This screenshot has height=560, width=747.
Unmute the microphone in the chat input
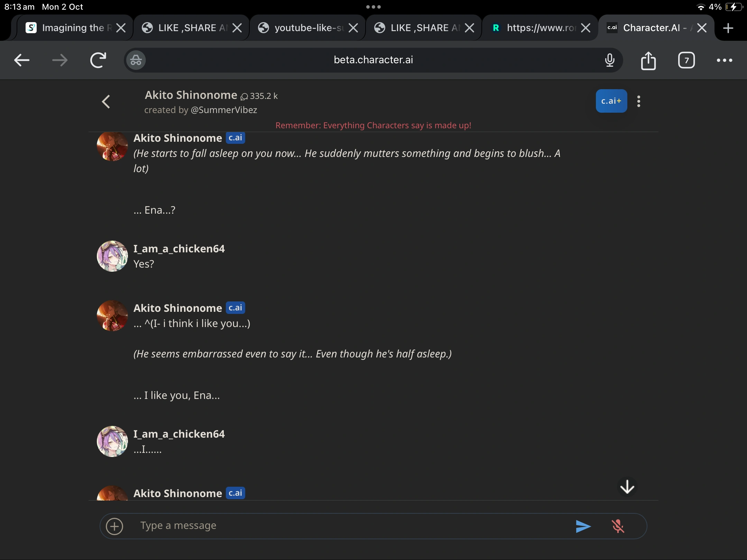pos(618,526)
